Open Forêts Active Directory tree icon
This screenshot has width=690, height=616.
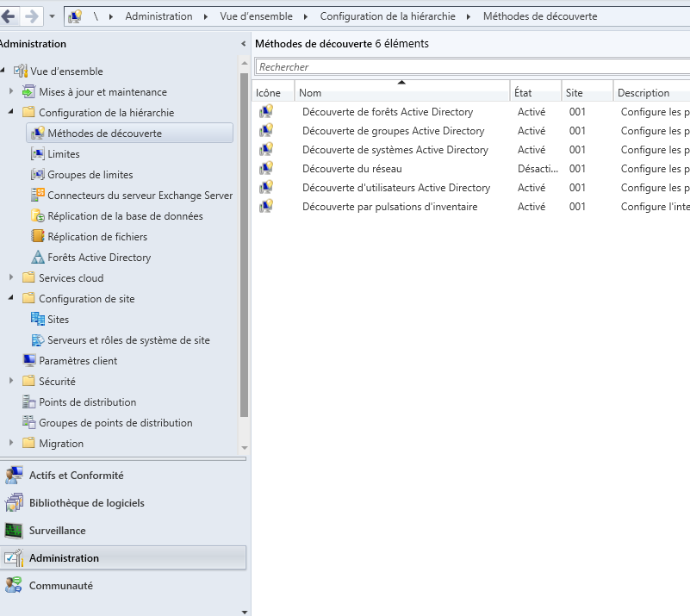(38, 258)
